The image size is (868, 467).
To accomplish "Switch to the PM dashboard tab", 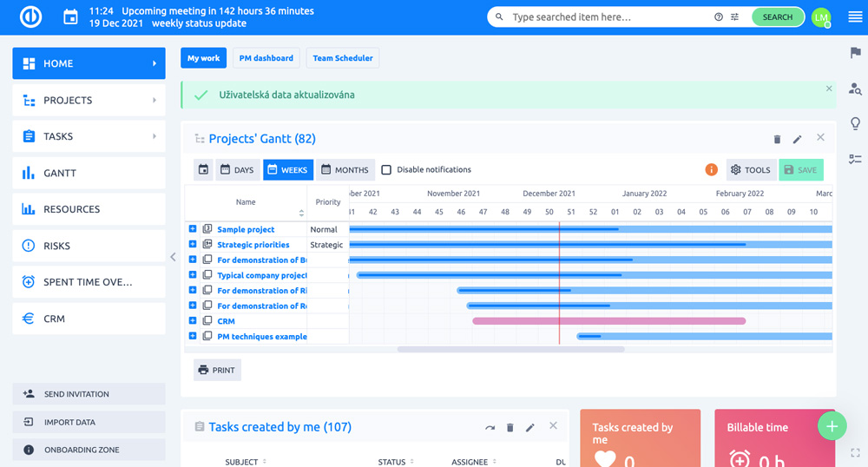I will coord(266,58).
